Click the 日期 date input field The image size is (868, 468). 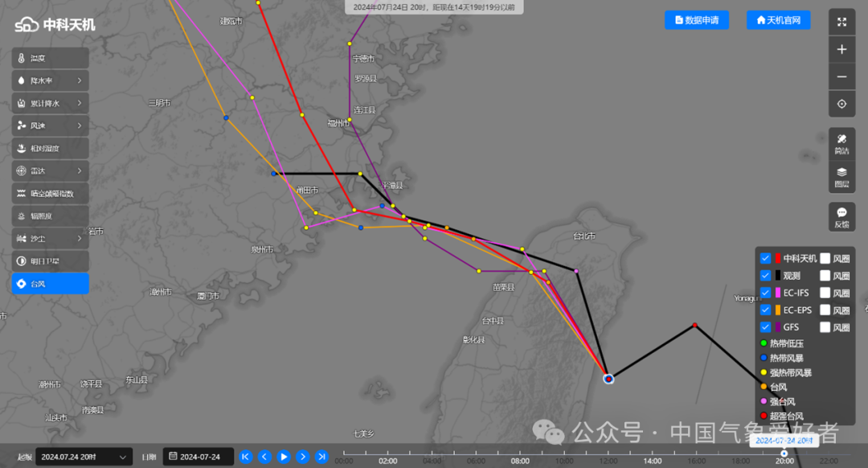point(199,457)
